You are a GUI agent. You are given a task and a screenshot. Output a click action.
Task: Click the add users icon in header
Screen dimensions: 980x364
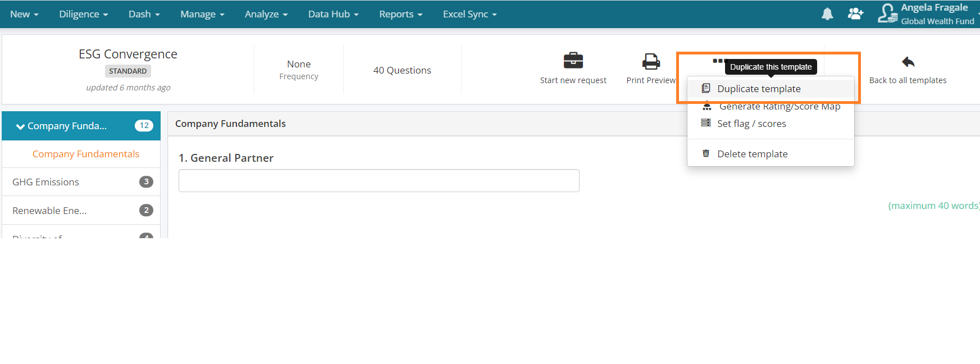855,13
